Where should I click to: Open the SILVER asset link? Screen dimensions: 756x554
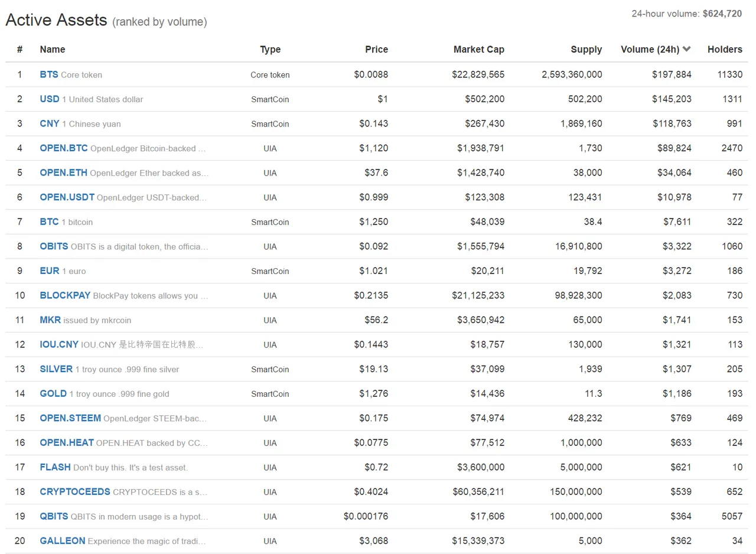pos(56,369)
